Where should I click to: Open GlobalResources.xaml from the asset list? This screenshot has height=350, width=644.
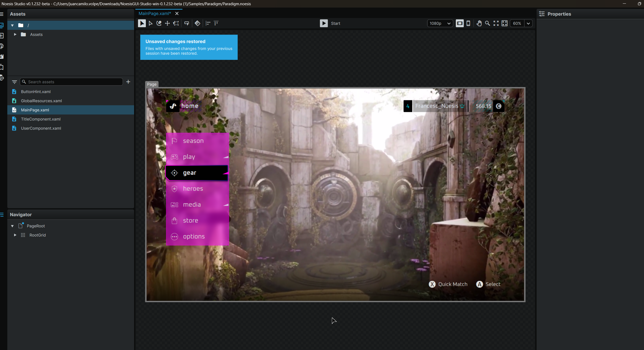click(x=71, y=101)
